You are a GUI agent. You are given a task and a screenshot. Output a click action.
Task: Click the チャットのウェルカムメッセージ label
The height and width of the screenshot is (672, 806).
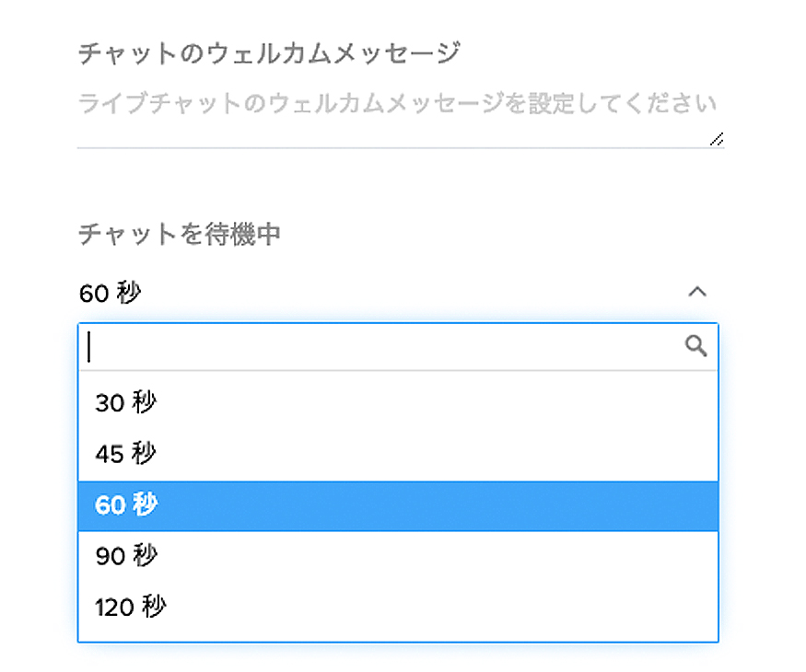click(269, 53)
